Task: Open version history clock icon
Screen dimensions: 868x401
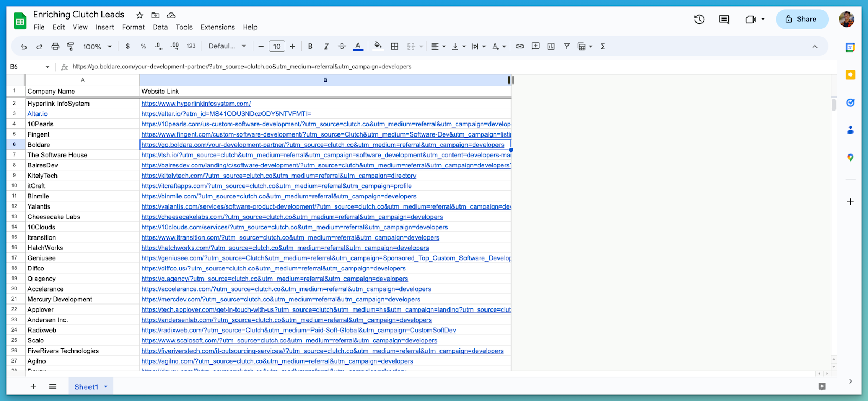Action: (x=699, y=20)
